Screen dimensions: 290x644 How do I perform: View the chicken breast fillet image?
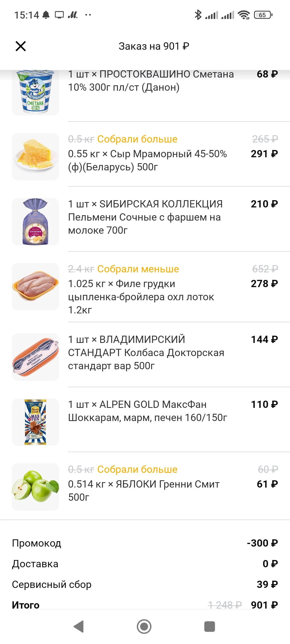click(x=35, y=287)
